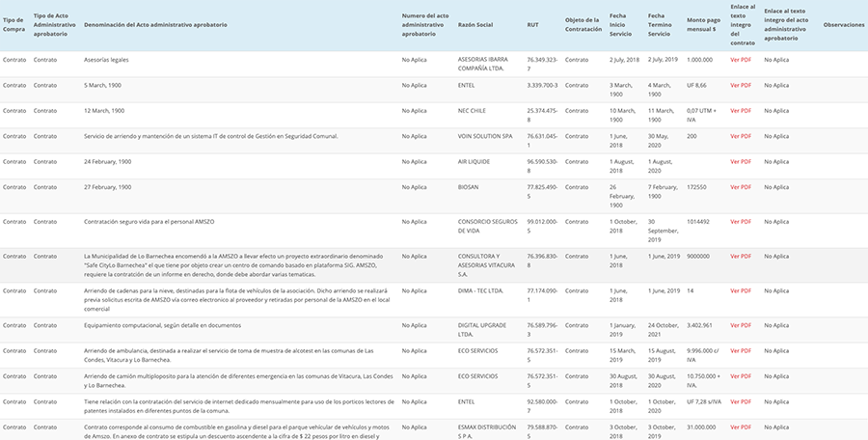
Task: Click the Tipo de Acto Administrativo aprobatorio header
Action: pos(54,25)
